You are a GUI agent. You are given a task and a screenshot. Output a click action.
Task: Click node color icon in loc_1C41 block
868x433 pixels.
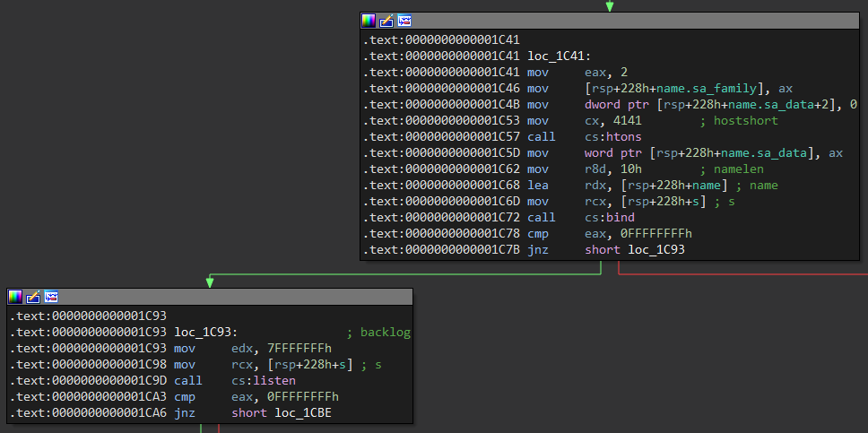[x=369, y=21]
